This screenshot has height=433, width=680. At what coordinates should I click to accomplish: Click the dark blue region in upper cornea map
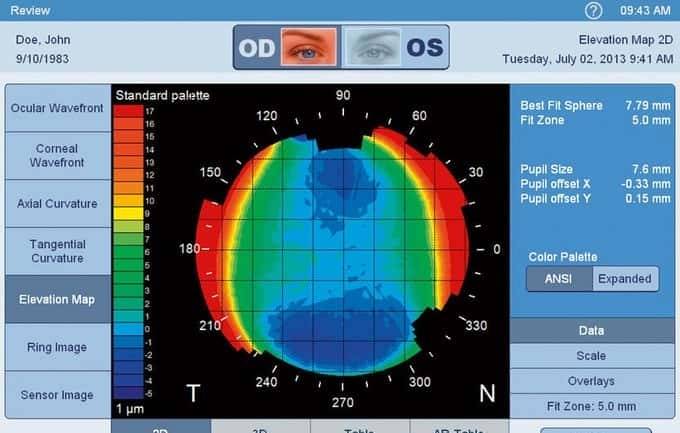click(x=340, y=182)
